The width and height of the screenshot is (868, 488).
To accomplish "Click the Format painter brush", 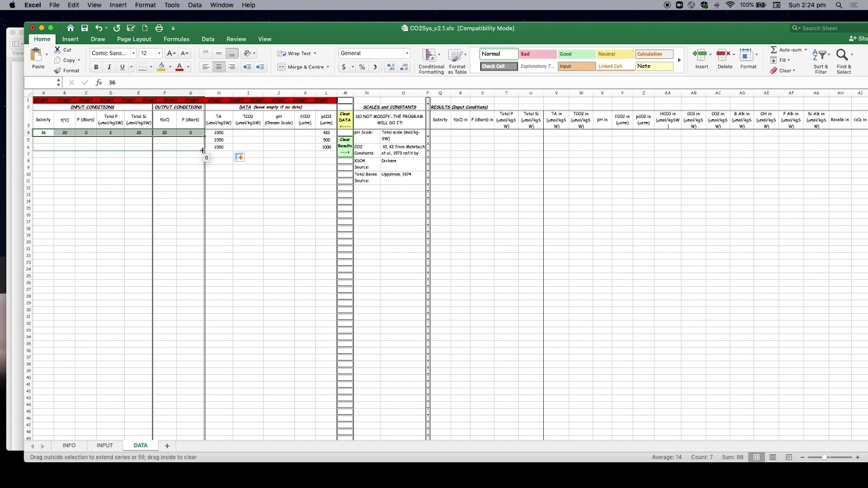I will [58, 70].
